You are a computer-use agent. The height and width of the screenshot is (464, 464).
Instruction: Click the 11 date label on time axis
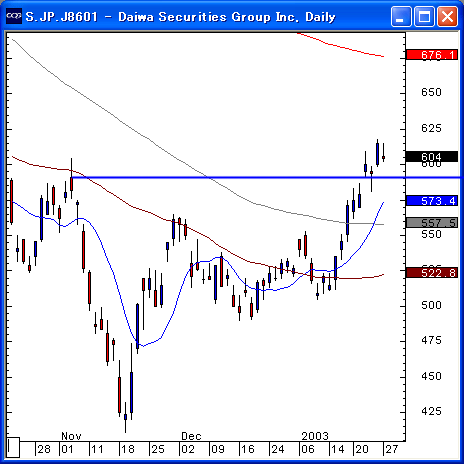click(x=97, y=449)
